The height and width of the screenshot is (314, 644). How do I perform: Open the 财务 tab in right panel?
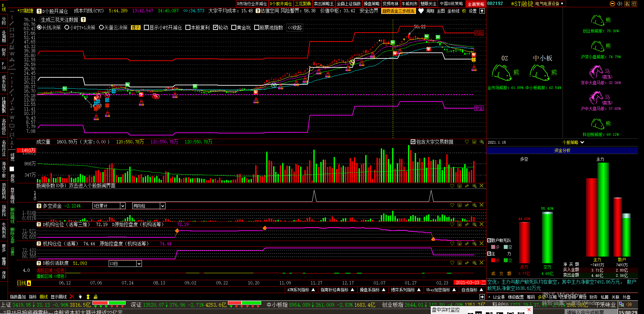click(x=593, y=297)
